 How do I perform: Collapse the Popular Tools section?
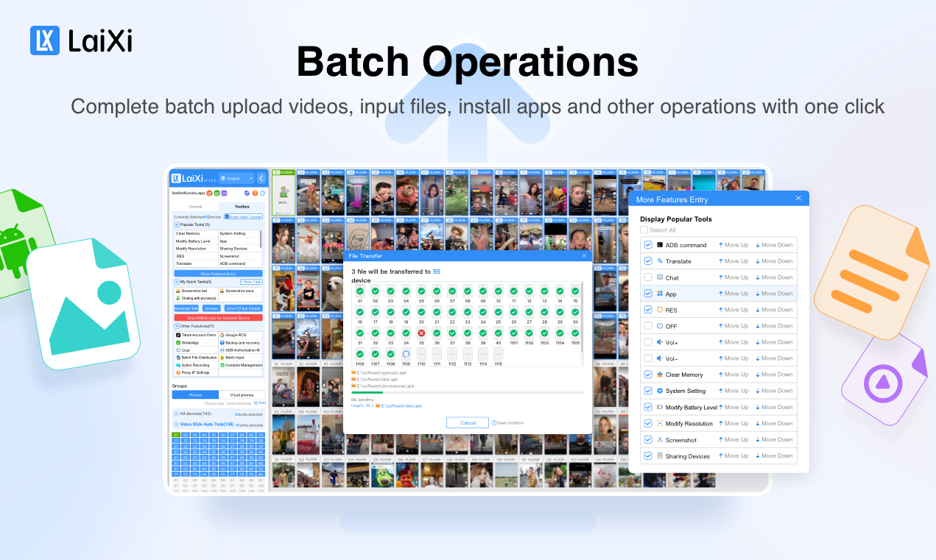click(x=177, y=224)
